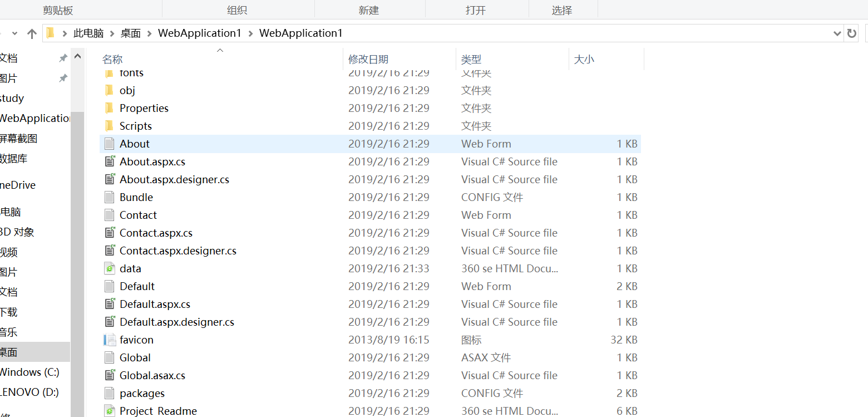
Task: Click ASAX 文件 type of Global
Action: coord(486,357)
